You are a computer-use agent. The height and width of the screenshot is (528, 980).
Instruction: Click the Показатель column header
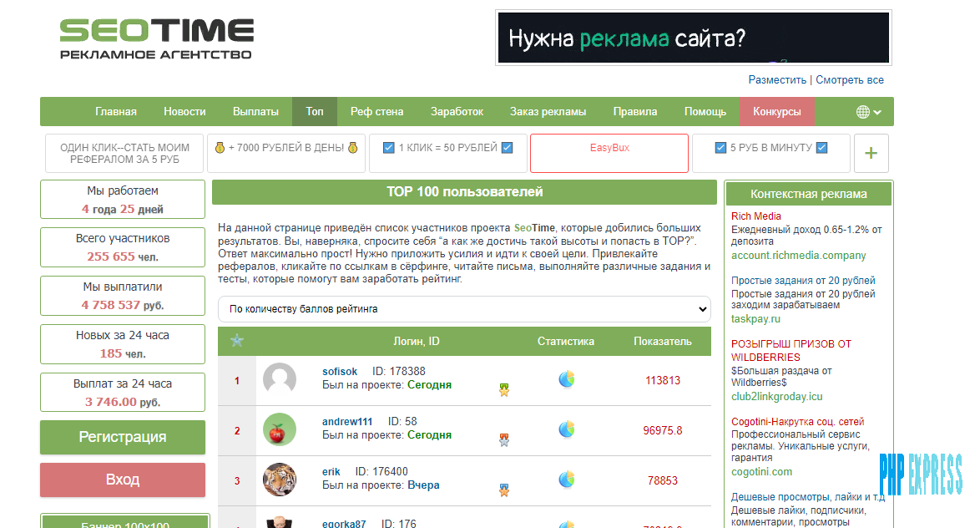tap(663, 342)
